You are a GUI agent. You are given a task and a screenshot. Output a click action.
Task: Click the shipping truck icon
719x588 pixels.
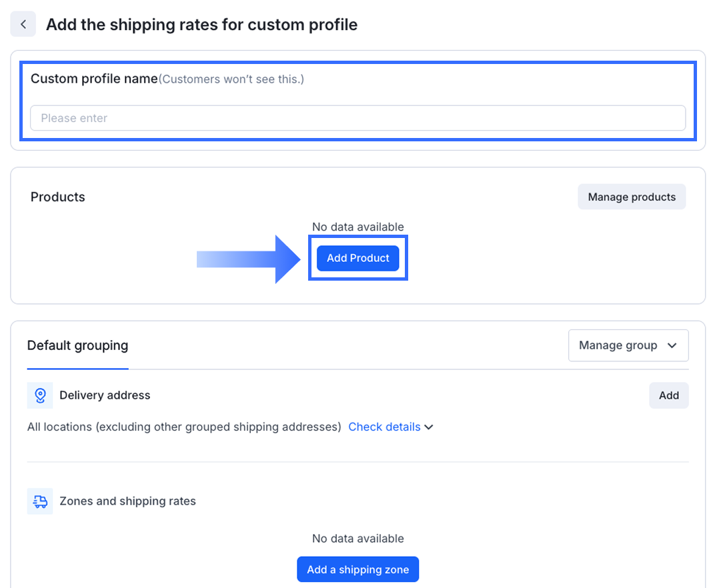(40, 501)
